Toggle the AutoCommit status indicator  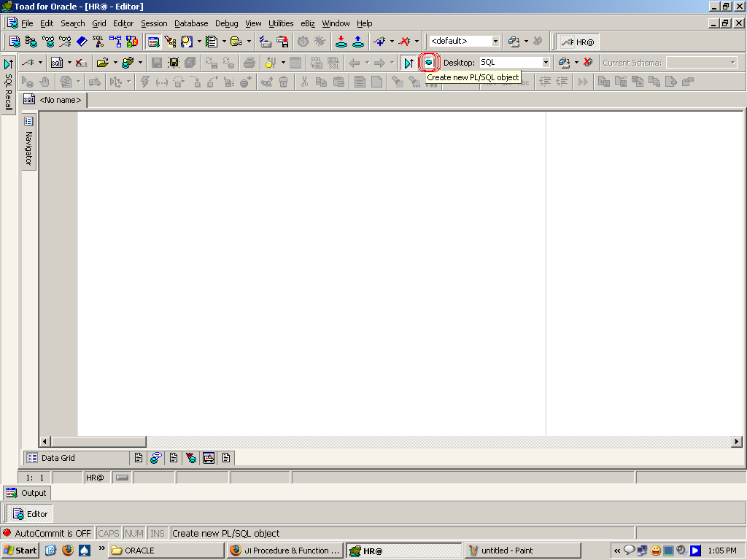(x=47, y=533)
